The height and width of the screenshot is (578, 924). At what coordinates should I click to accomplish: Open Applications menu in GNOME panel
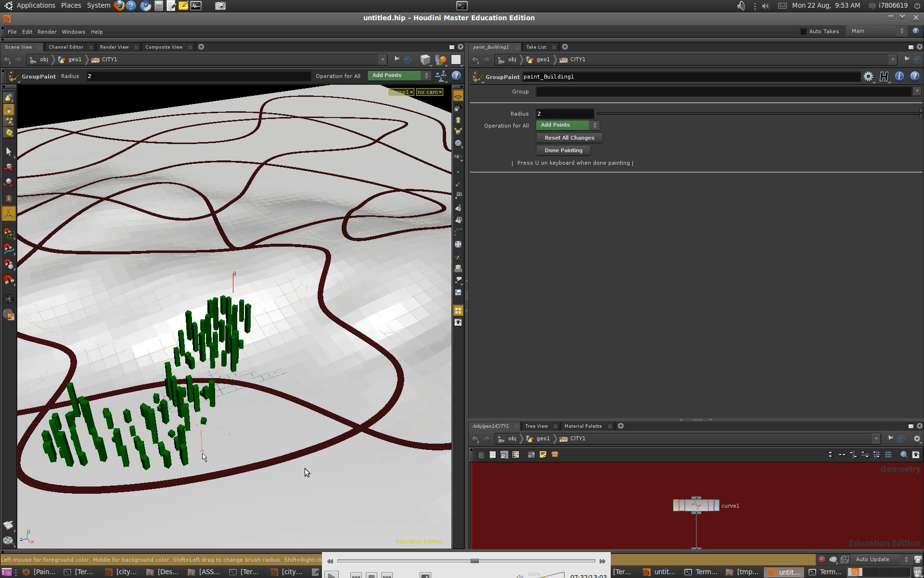(x=36, y=5)
